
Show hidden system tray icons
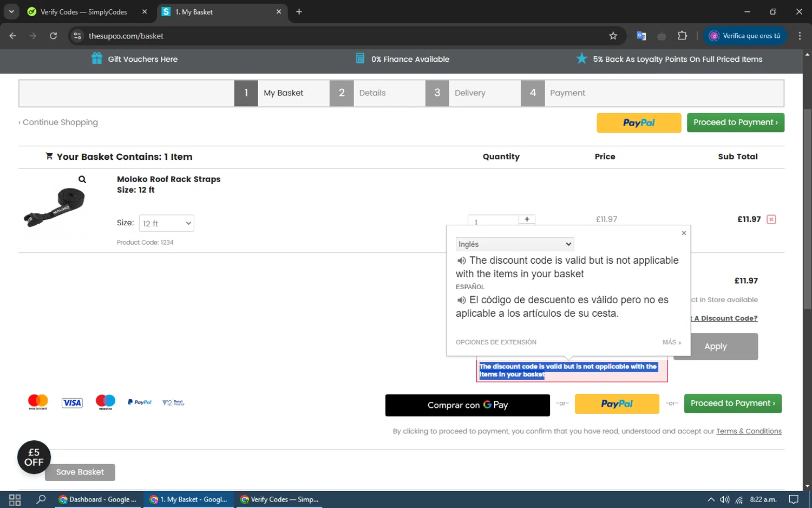coord(711,500)
